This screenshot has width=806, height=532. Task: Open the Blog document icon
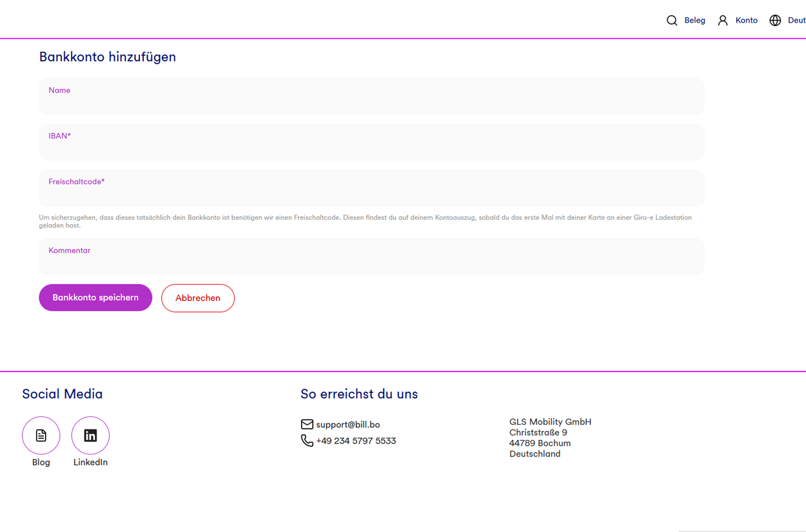click(x=41, y=435)
